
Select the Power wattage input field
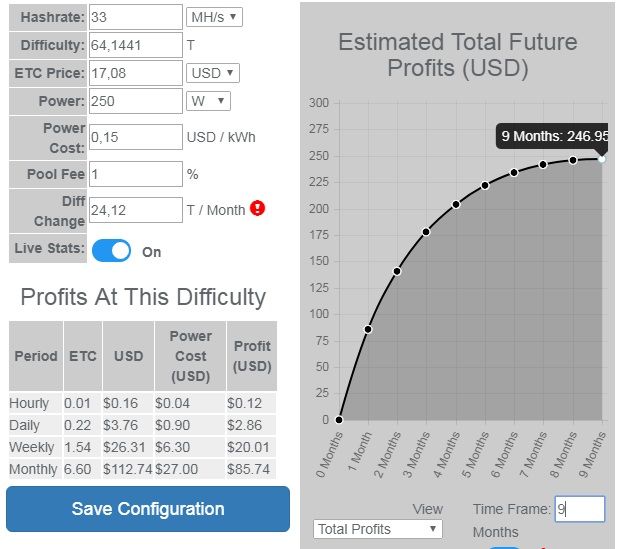[135, 101]
